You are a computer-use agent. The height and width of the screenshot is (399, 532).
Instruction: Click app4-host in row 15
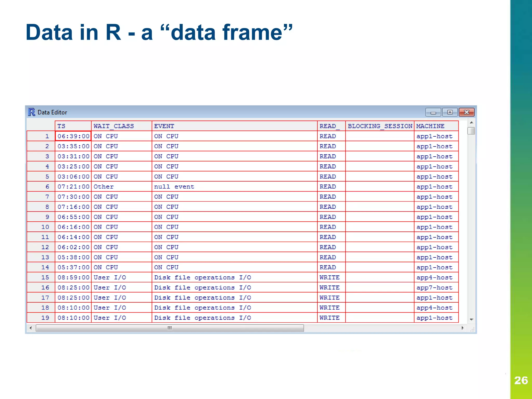(x=436, y=277)
